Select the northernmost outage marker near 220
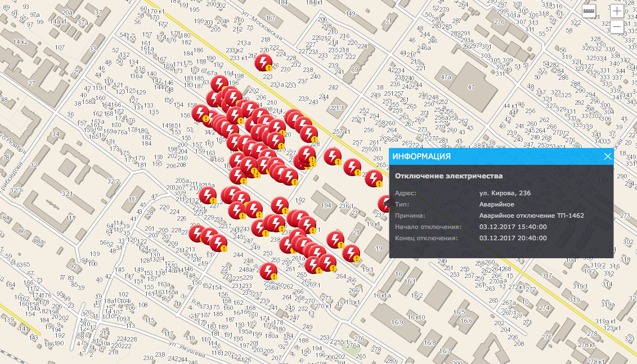Image resolution: width=637 pixels, height=364 pixels. (x=263, y=62)
